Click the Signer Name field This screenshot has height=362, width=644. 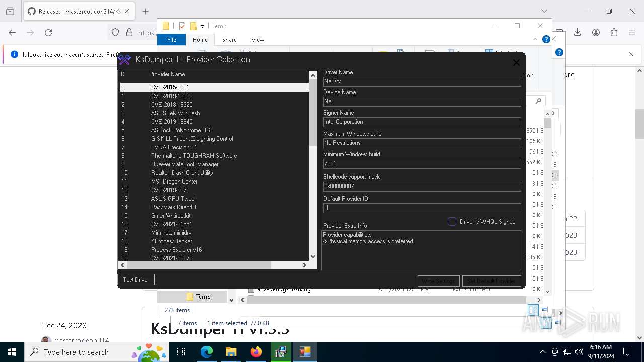tap(422, 122)
